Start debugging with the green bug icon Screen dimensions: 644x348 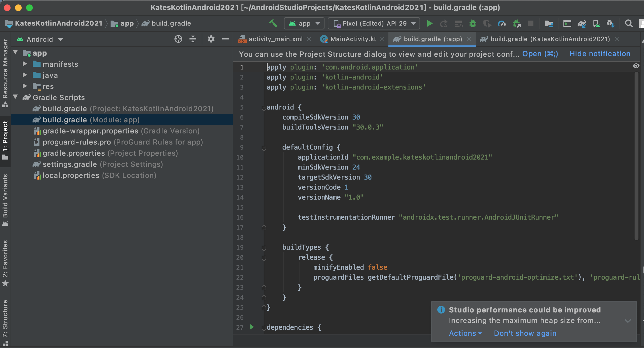click(473, 23)
